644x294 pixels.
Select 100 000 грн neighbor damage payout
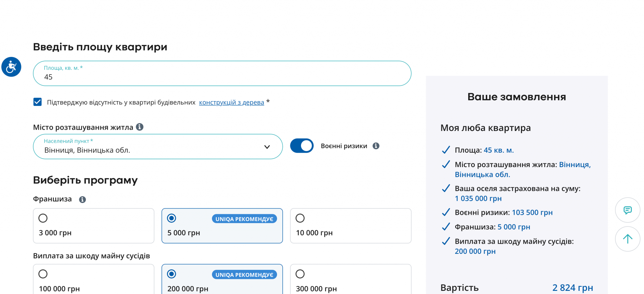(43, 274)
